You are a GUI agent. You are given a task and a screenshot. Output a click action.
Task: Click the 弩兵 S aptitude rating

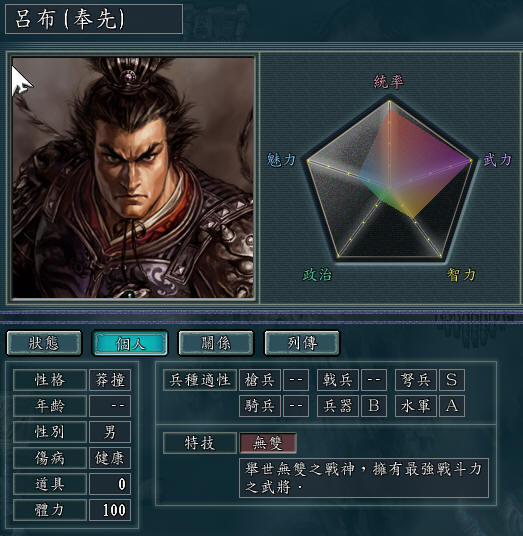(452, 380)
